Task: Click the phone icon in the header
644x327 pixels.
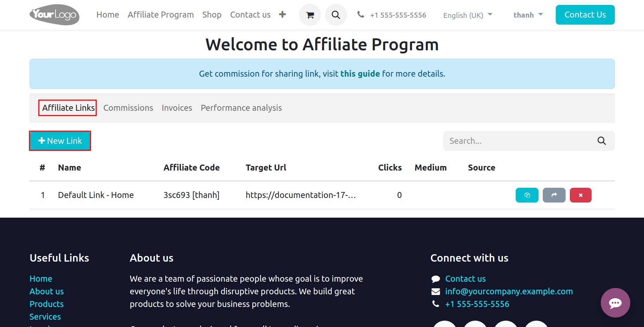Action: (x=361, y=14)
